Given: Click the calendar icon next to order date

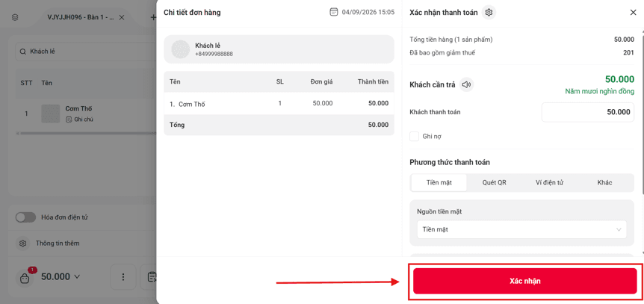Looking at the screenshot, I should coord(334,12).
